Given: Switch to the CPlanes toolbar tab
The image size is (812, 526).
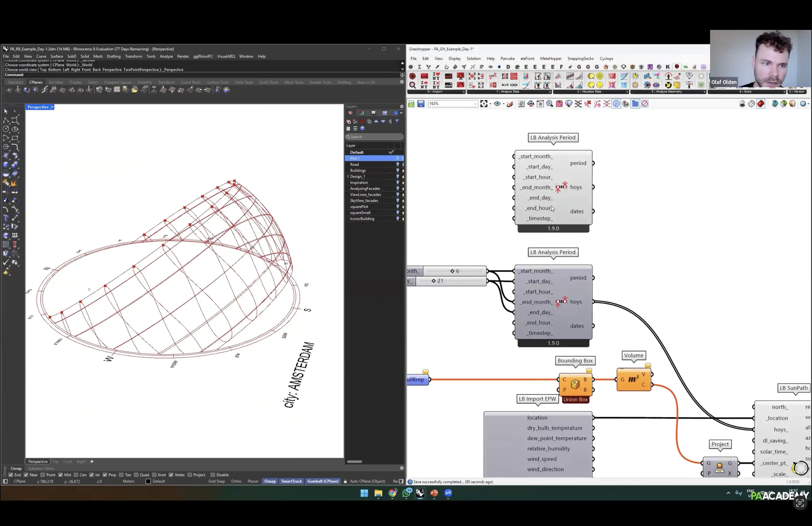Looking at the screenshot, I should point(36,82).
